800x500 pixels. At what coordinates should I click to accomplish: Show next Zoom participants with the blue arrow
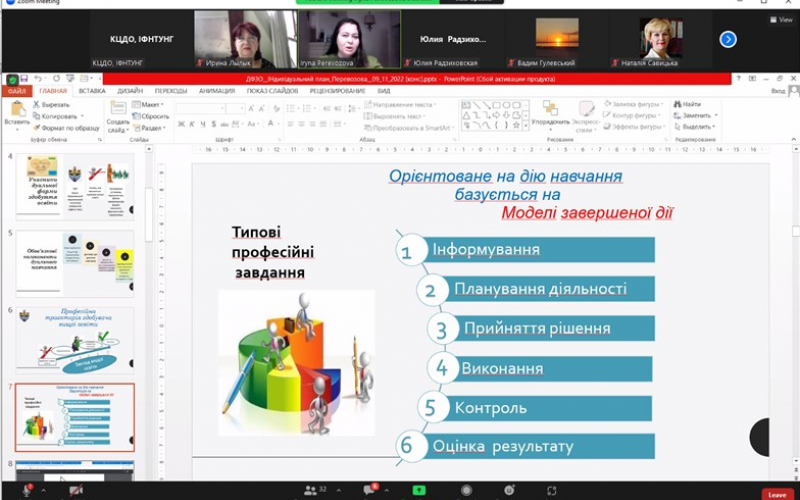click(x=728, y=39)
